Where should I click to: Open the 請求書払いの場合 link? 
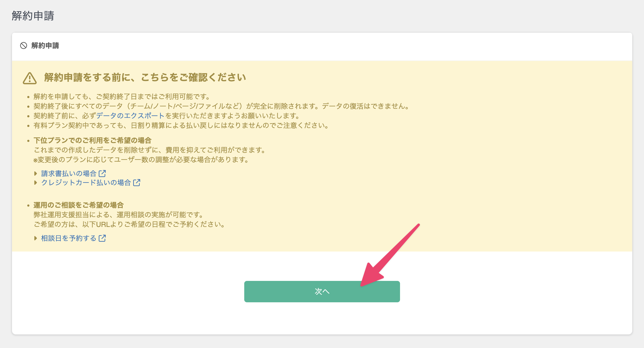tap(69, 173)
